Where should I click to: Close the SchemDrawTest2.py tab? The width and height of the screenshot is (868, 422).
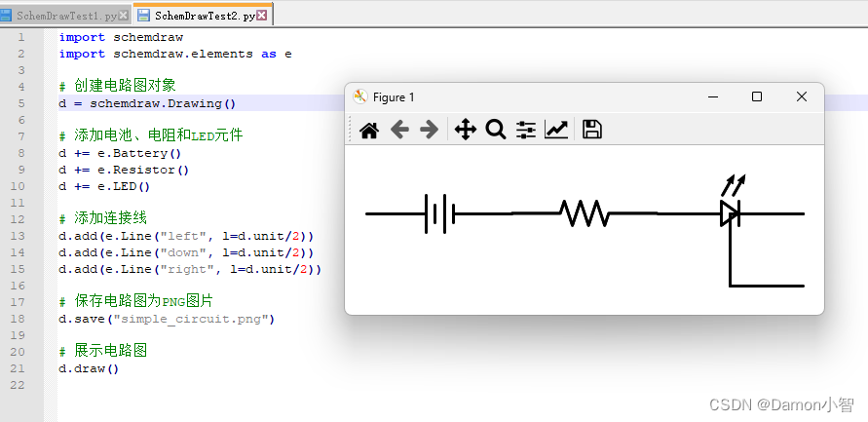tap(262, 16)
